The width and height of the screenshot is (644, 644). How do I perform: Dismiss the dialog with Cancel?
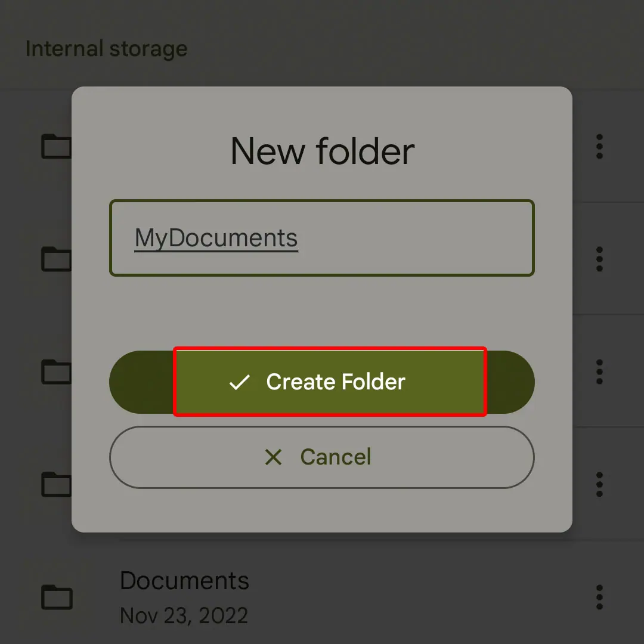[x=321, y=457]
